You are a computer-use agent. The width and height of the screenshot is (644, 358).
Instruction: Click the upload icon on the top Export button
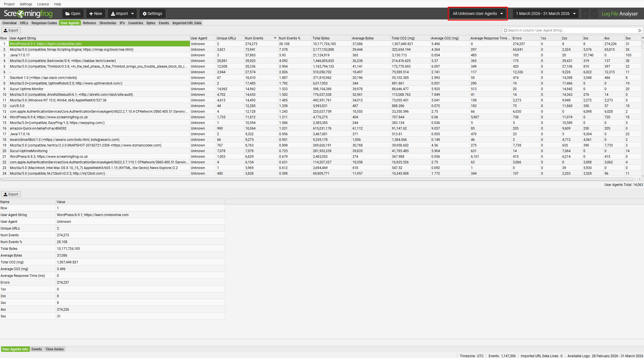click(6, 30)
